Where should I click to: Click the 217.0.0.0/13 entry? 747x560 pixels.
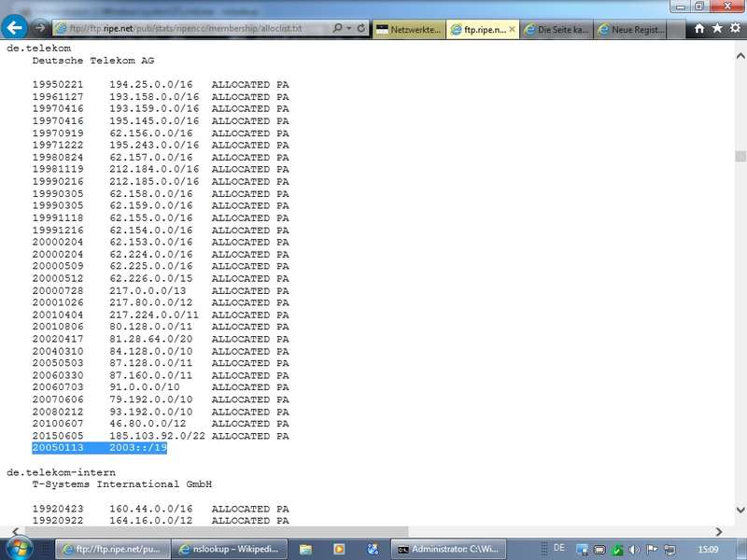pos(148,290)
